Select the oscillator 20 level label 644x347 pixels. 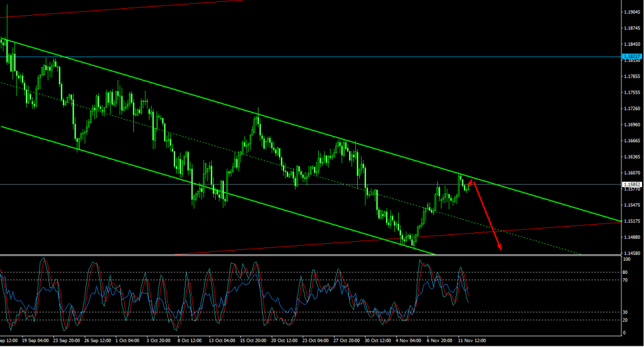(625, 319)
